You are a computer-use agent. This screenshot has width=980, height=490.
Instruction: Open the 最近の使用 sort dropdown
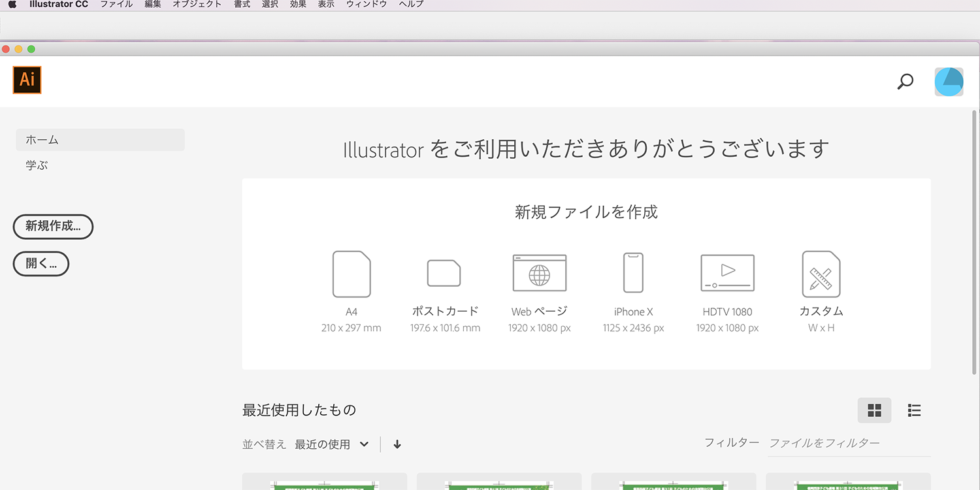pos(332,444)
